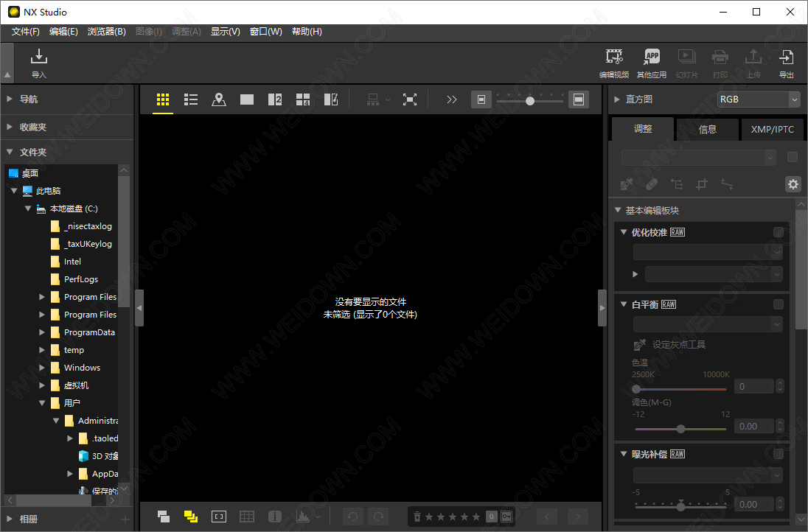Open adjustment settings gear icon
808x532 pixels.
[x=793, y=184]
